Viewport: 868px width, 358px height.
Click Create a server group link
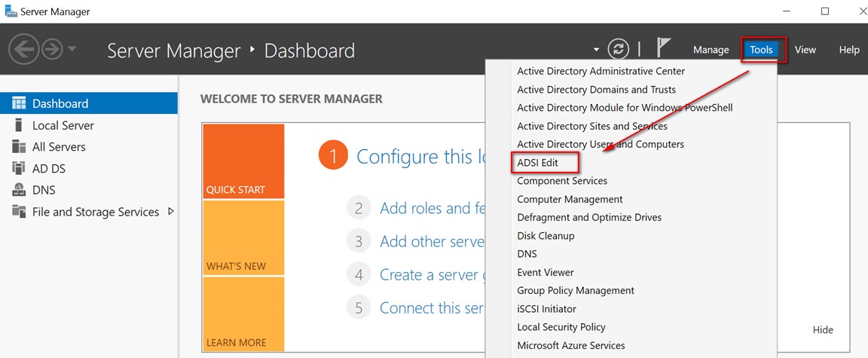(432, 274)
